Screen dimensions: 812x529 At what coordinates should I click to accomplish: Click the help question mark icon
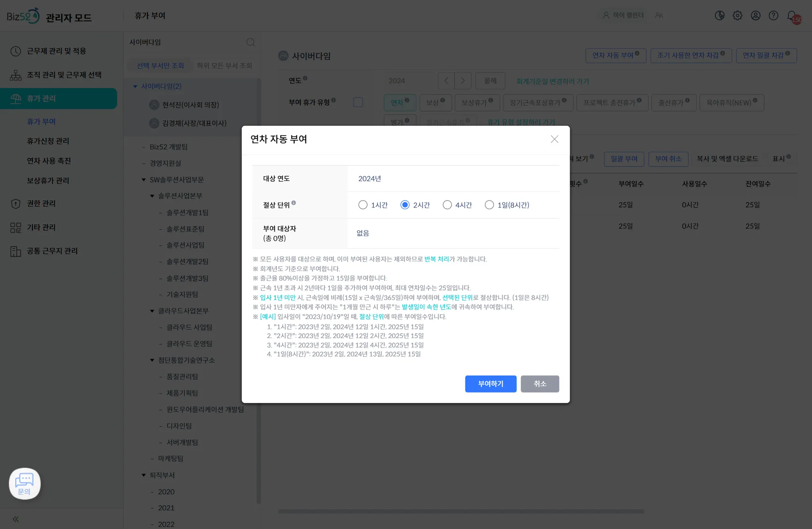tap(774, 15)
